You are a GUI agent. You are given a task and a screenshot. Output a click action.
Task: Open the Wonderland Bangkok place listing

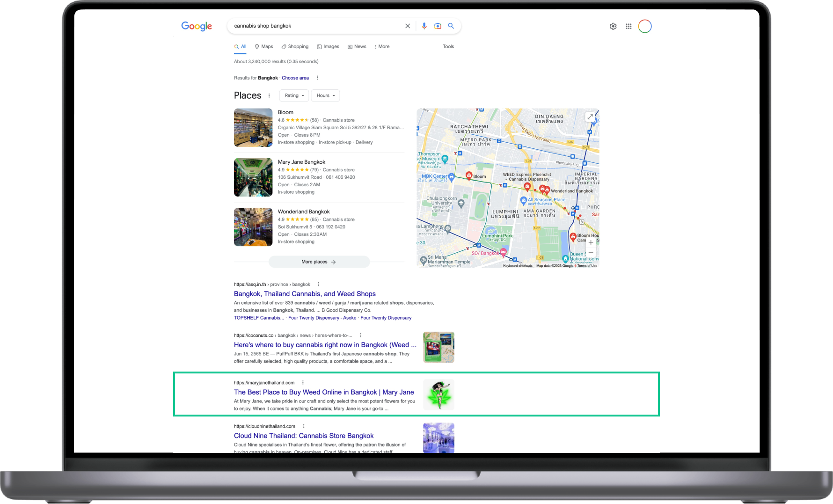pyautogui.click(x=304, y=212)
